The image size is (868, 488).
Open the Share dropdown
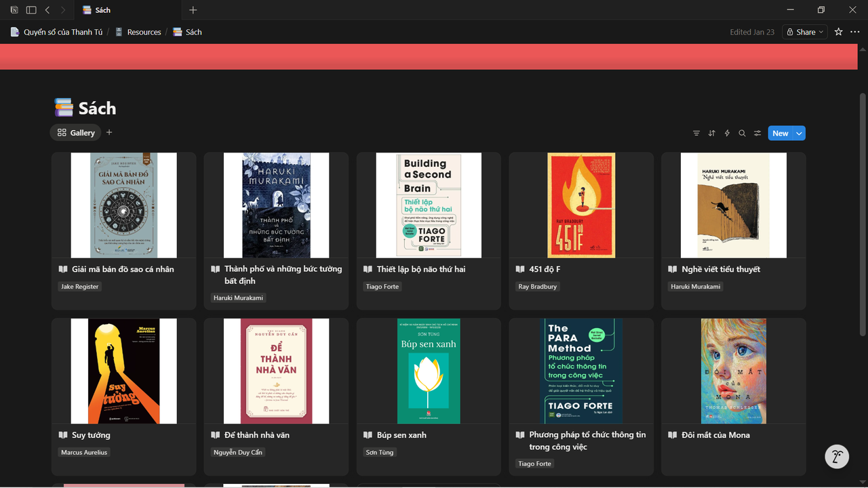pyautogui.click(x=805, y=32)
